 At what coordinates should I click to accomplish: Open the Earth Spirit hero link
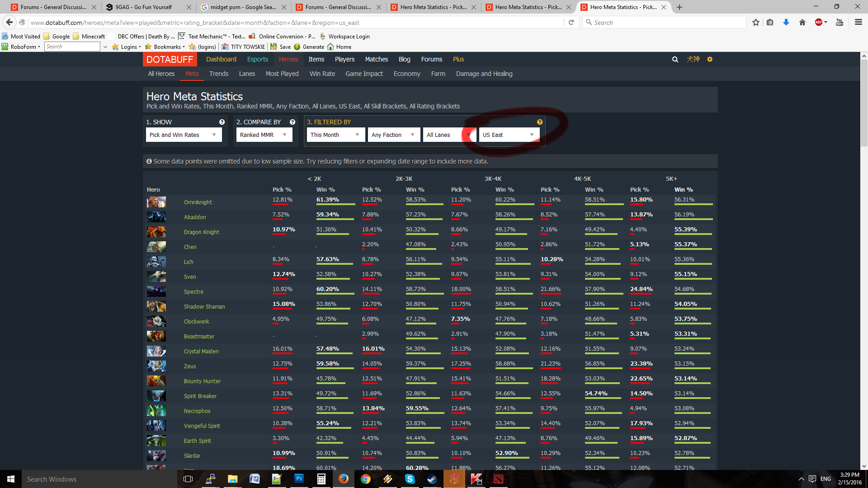coord(198,441)
